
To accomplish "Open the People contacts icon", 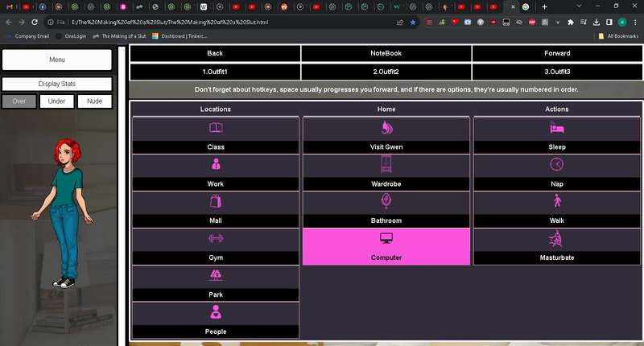I will [216, 312].
